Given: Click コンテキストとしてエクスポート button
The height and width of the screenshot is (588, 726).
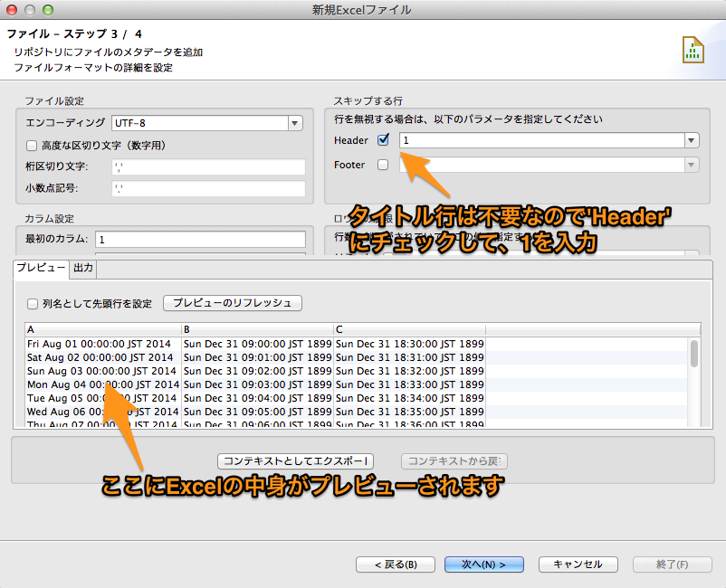Looking at the screenshot, I should (295, 460).
